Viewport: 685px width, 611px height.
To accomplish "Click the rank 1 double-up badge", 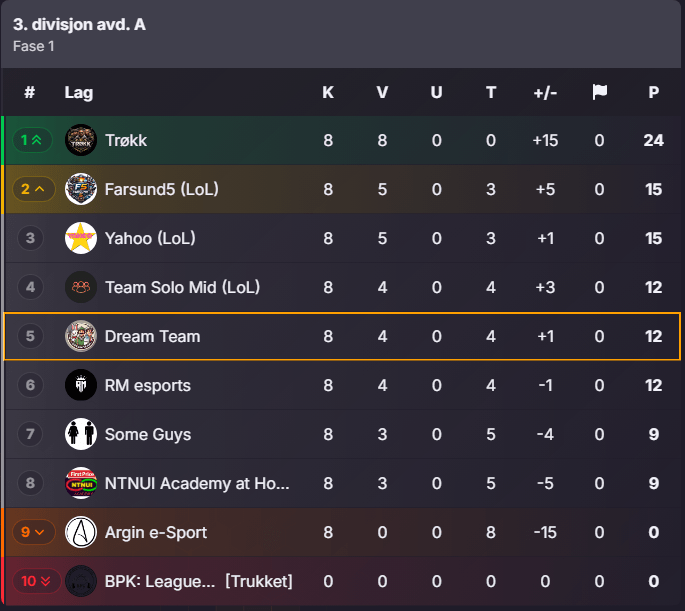I will click(32, 140).
